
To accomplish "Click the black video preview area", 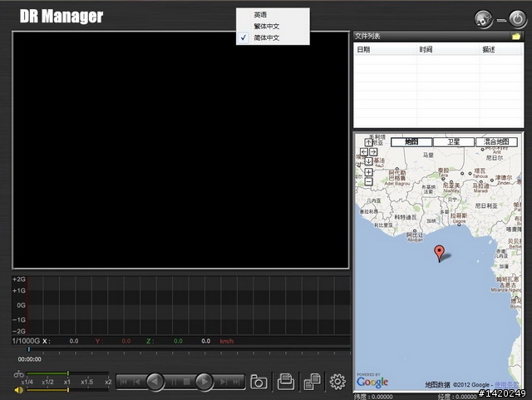I will pos(180,150).
